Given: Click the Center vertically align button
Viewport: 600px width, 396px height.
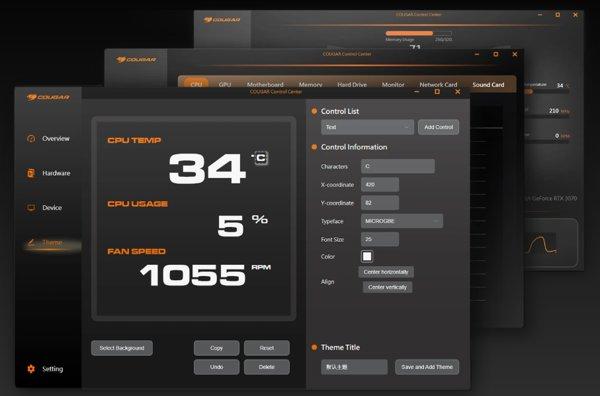Looking at the screenshot, I should [388, 287].
